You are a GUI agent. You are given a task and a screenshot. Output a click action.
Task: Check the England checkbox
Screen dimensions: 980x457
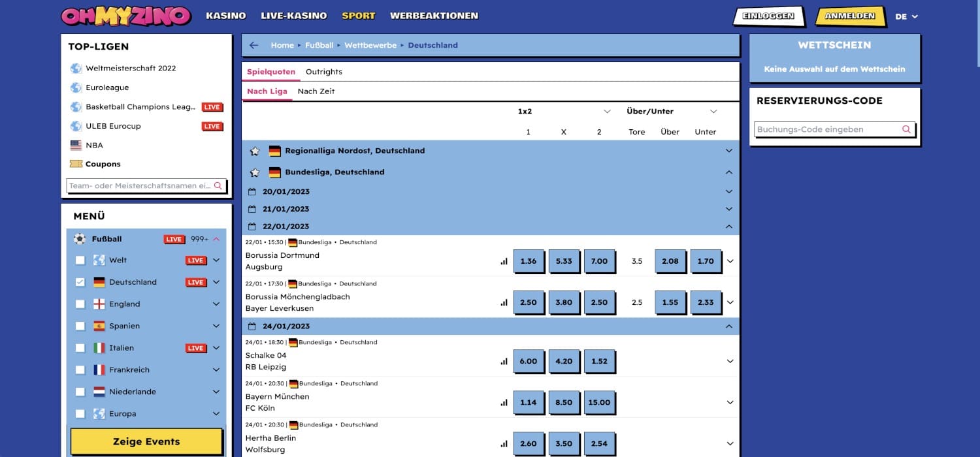pos(80,304)
